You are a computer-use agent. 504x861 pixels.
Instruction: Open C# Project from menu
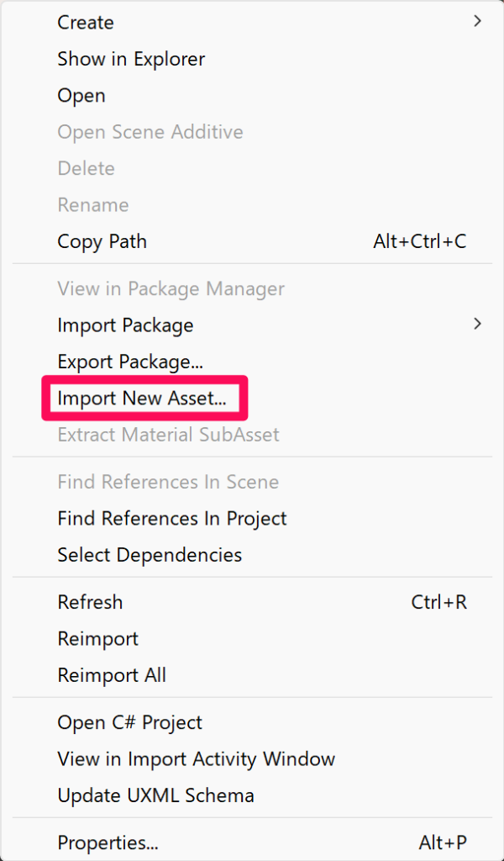tap(129, 722)
